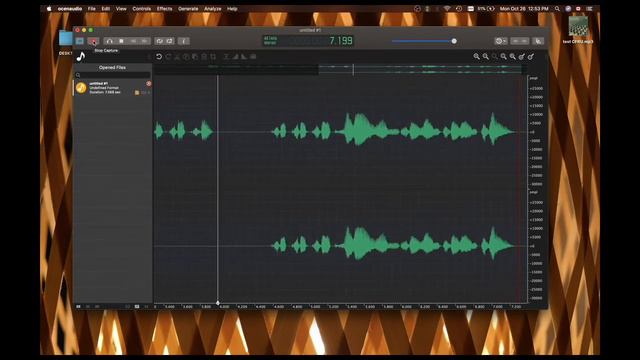Click the square stop button
The height and width of the screenshot is (360, 640).
point(121,41)
